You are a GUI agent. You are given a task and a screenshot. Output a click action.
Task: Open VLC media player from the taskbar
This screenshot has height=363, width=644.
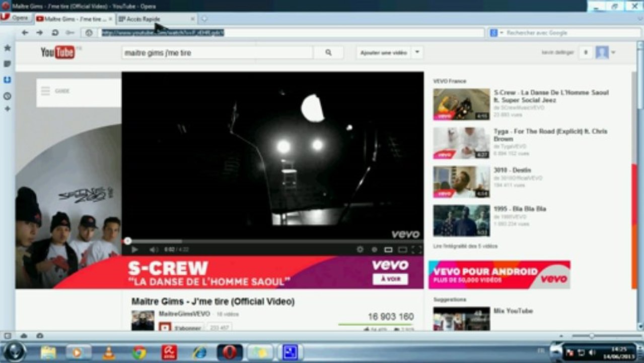pos(109,352)
